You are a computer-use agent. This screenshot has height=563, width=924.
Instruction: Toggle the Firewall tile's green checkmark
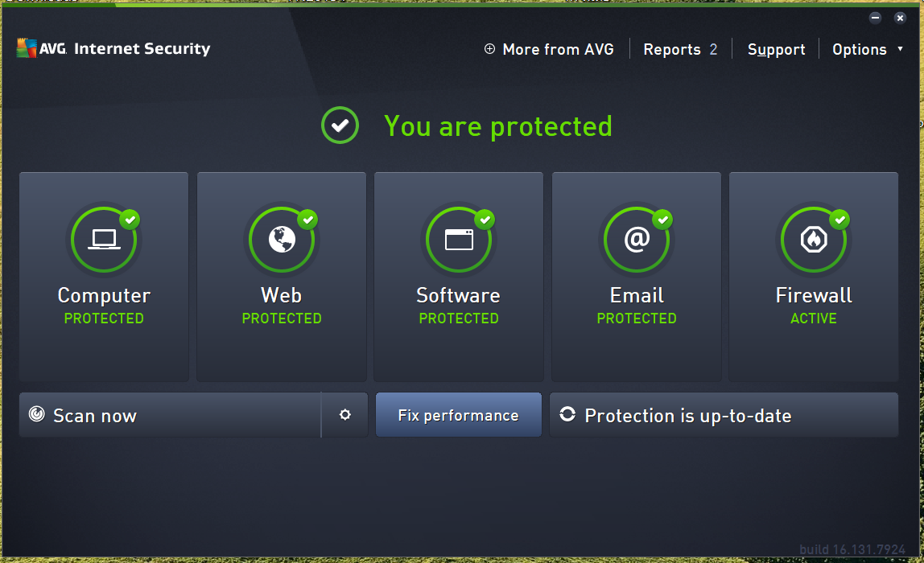pos(841,219)
